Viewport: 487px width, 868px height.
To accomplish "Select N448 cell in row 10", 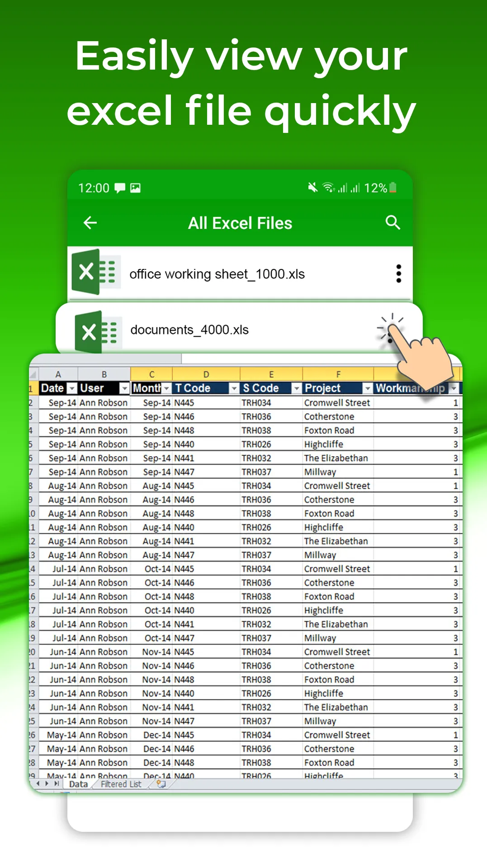I will tap(206, 514).
